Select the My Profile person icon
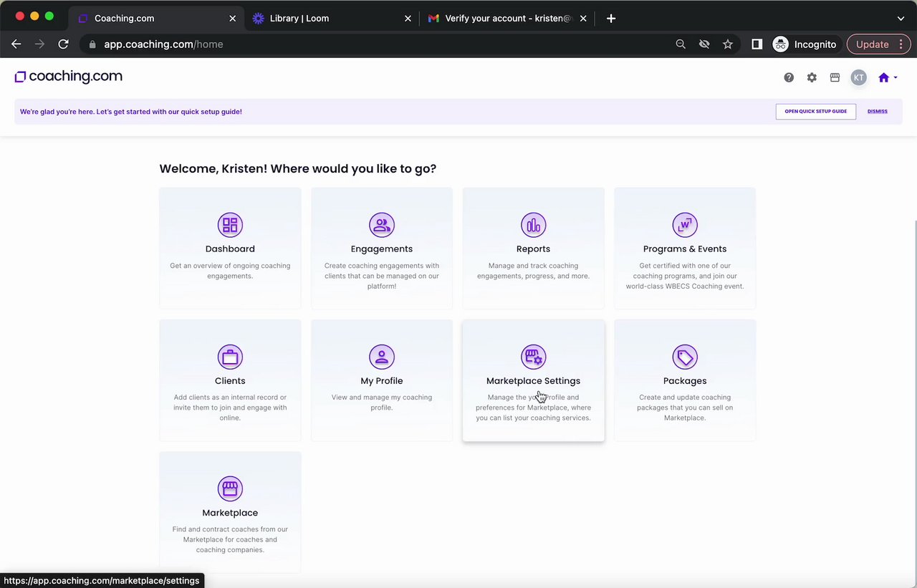Image resolution: width=917 pixels, height=588 pixels. 382,357
